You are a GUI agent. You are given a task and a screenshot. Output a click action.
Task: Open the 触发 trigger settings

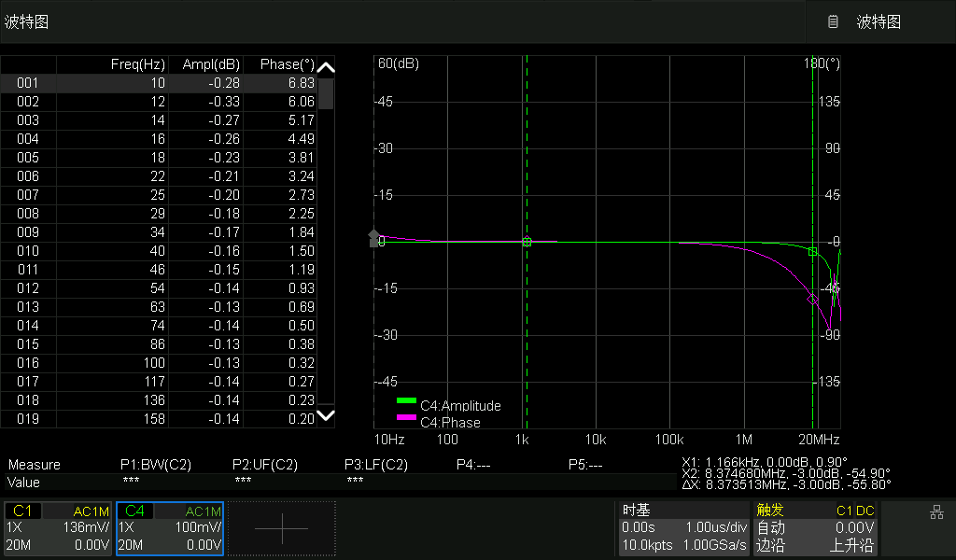coord(816,528)
